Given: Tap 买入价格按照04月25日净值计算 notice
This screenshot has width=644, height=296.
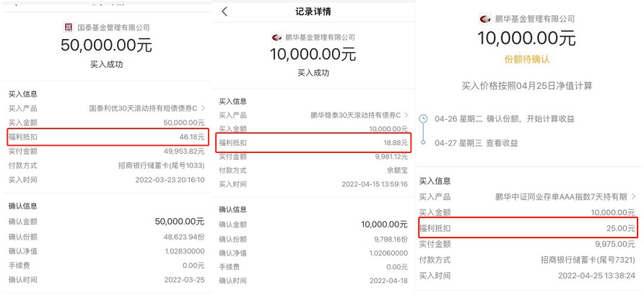Looking at the screenshot, I should pos(527,86).
